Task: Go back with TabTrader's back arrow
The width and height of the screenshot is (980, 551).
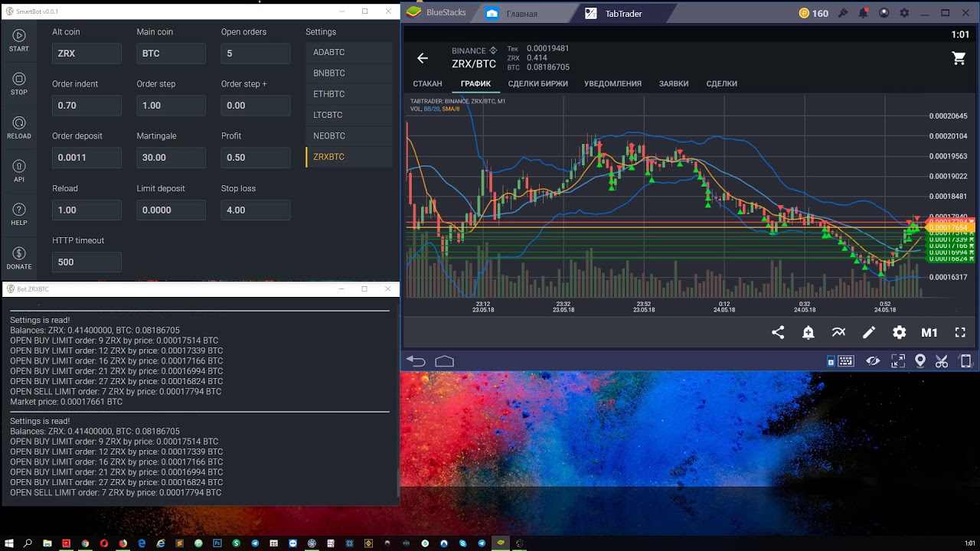Action: click(x=422, y=58)
